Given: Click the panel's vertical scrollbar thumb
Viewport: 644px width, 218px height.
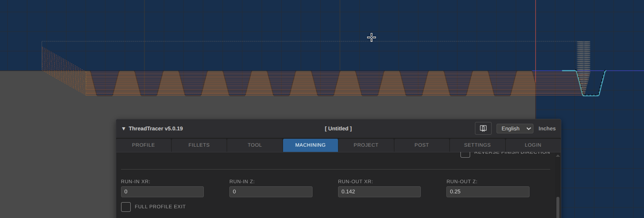Looking at the screenshot, I should tap(558, 207).
